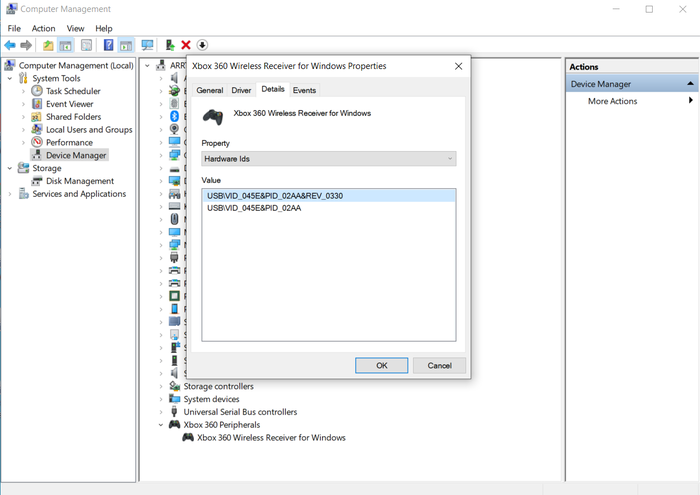
Task: Expand the Shared Folders node
Action: (23, 117)
